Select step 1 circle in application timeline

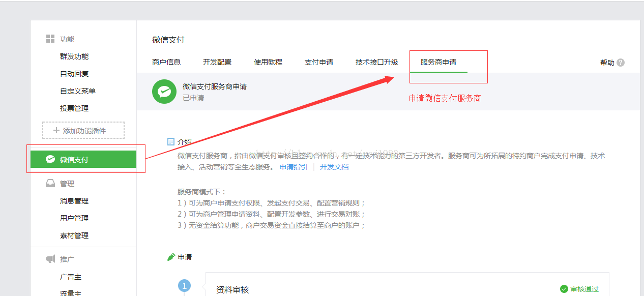(184, 286)
